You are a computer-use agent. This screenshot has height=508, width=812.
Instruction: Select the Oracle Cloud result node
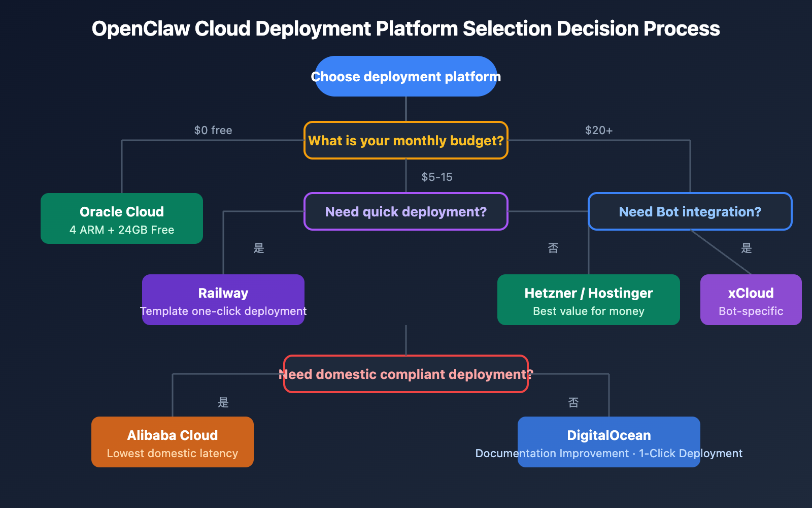(x=121, y=218)
